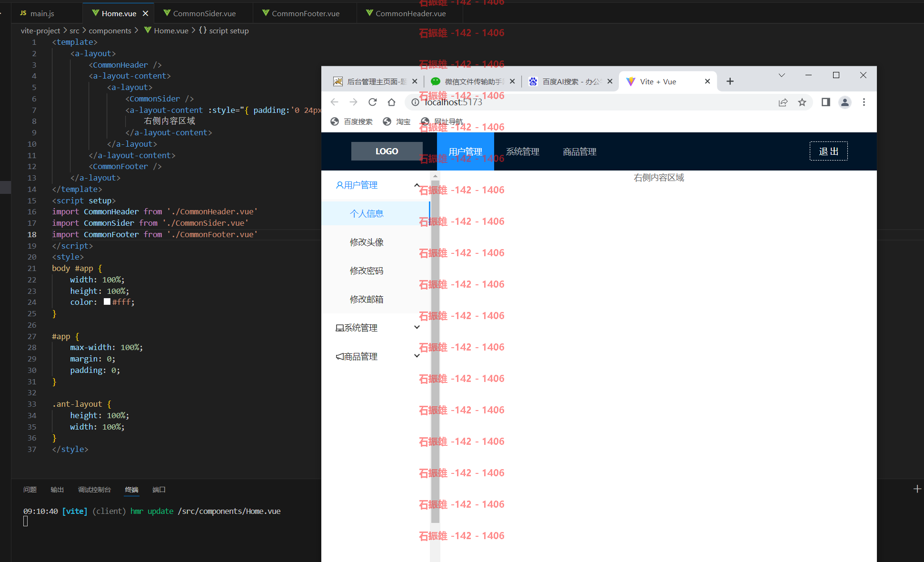
Task: Open site information icon in address bar
Action: [415, 102]
